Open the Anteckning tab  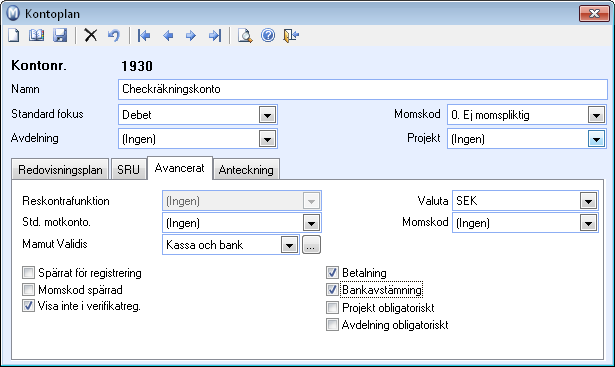(x=246, y=170)
